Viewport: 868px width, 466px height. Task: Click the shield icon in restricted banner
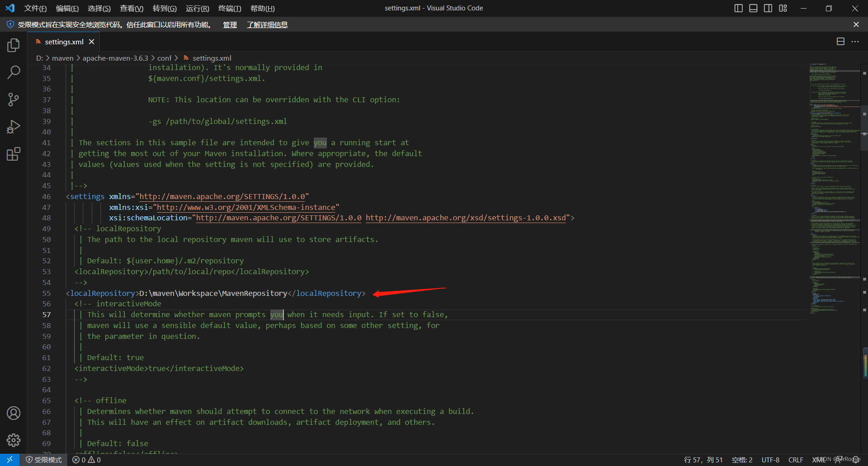[x=10, y=24]
